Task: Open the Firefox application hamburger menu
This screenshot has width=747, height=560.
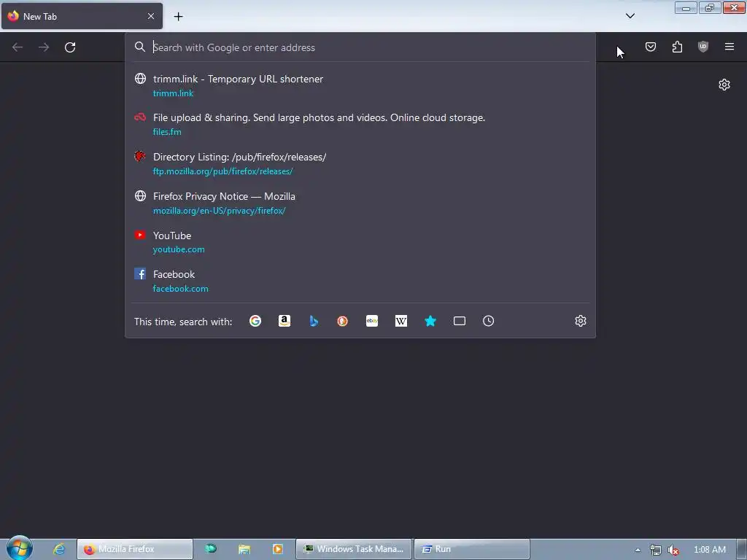Action: (x=729, y=47)
